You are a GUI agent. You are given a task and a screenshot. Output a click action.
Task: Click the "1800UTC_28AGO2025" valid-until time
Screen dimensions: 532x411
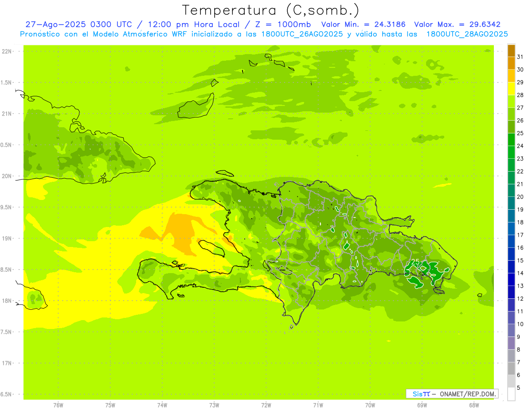coord(467,34)
